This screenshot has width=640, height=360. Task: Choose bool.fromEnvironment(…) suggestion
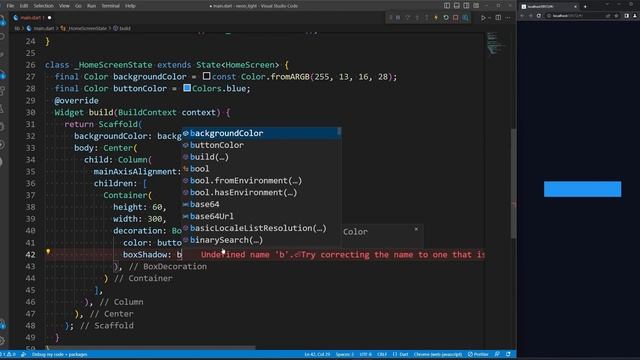261,180
